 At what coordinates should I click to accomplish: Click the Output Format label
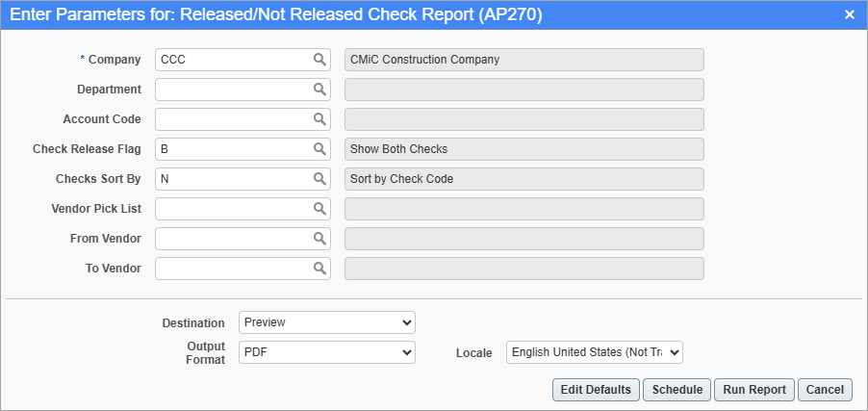tap(206, 353)
